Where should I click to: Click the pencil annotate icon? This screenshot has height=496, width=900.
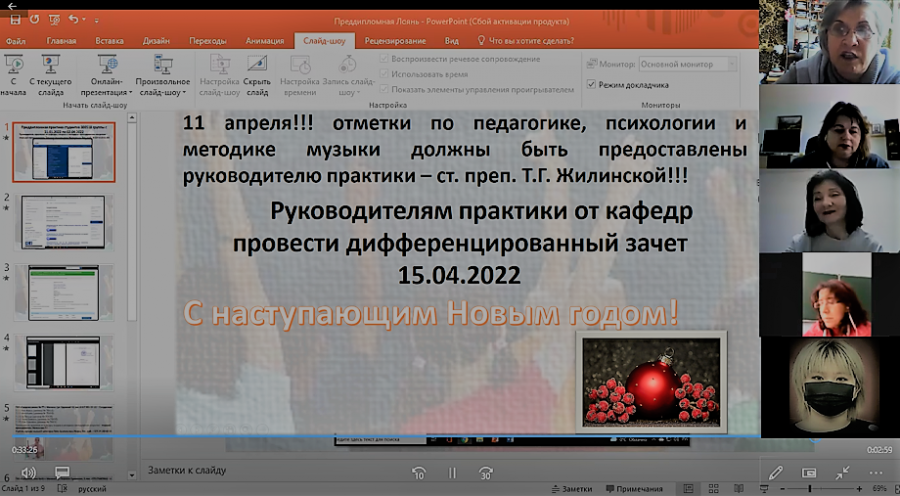(x=775, y=472)
